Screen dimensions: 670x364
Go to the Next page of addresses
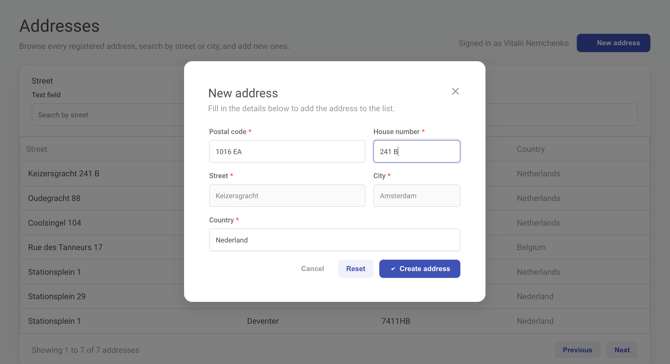coord(622,350)
